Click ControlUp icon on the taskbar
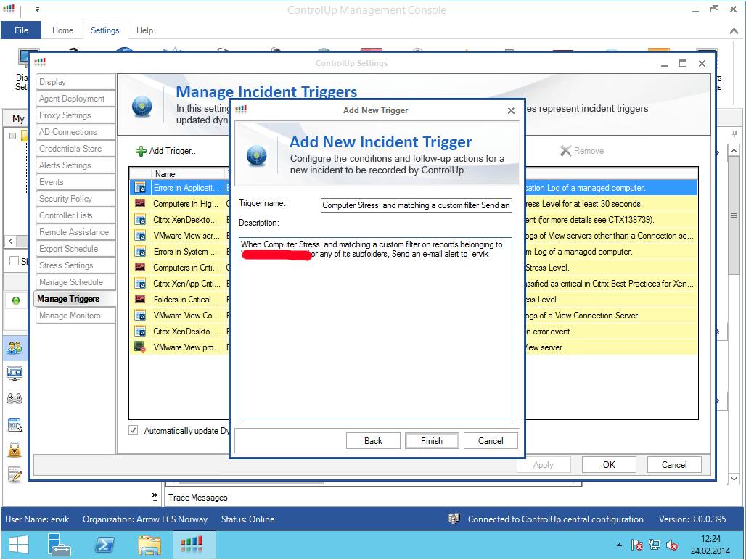The height and width of the screenshot is (560, 746). (x=192, y=545)
